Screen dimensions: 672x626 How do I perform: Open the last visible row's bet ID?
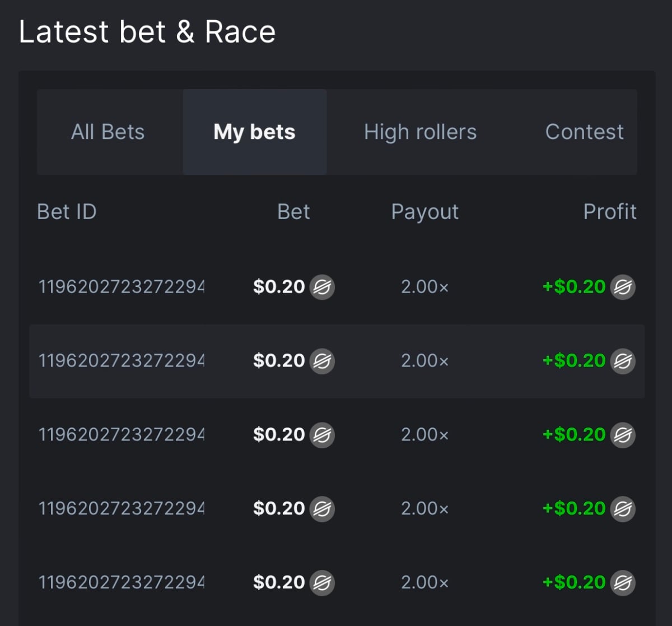(x=121, y=583)
